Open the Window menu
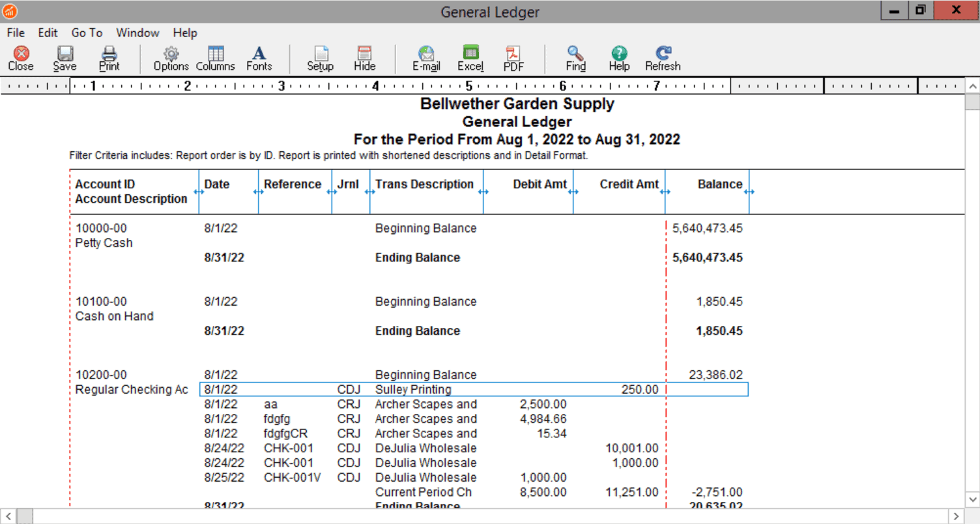The width and height of the screenshot is (980, 524). [137, 33]
